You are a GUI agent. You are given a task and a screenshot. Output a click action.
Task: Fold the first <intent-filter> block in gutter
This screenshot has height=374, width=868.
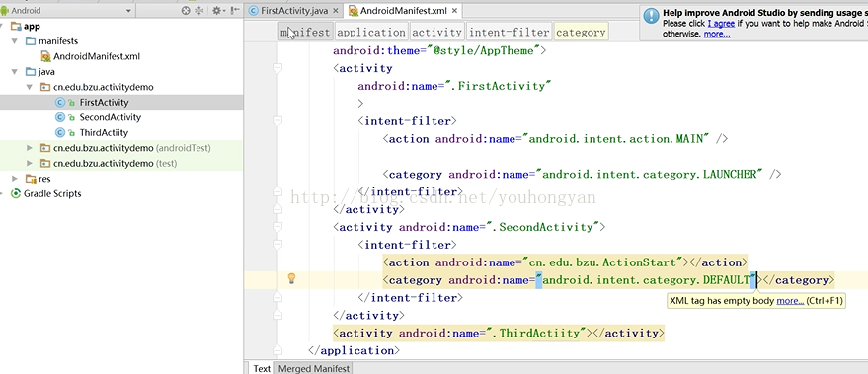(x=277, y=120)
